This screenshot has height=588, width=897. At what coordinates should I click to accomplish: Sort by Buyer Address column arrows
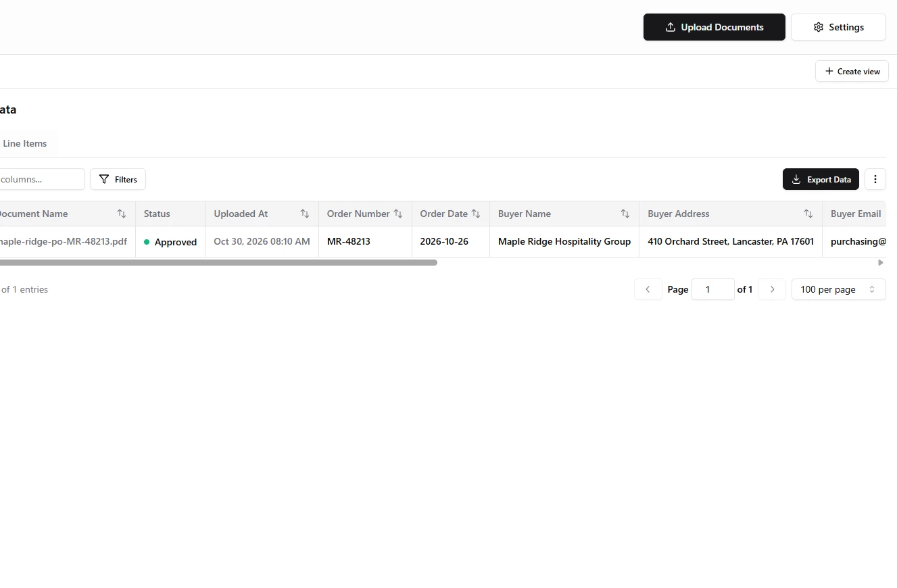(808, 214)
